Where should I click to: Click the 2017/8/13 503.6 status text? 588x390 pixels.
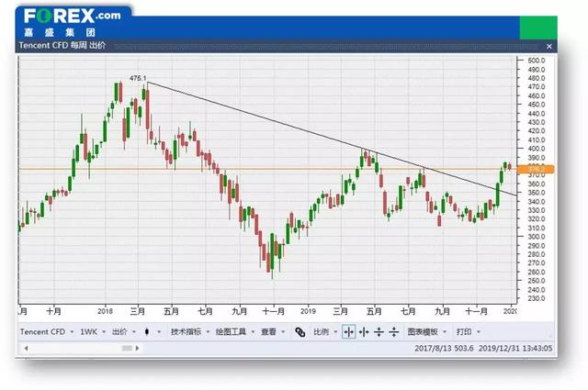tap(444, 348)
